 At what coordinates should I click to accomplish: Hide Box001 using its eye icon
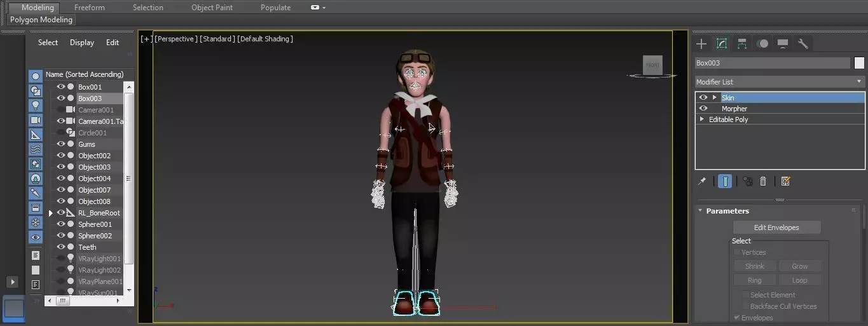coord(61,87)
